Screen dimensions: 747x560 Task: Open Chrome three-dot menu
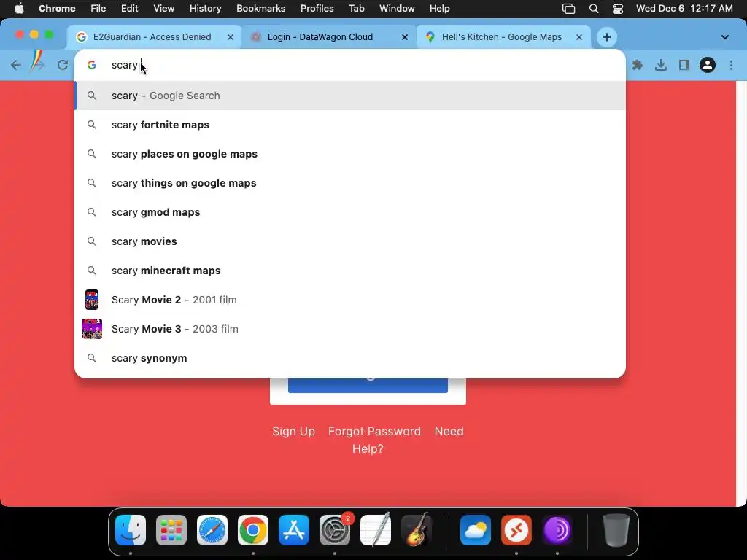731,65
